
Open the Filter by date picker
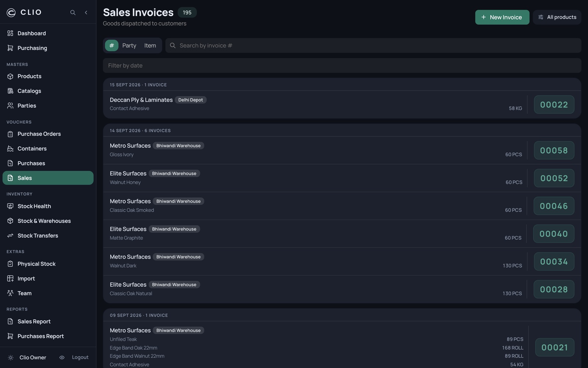(342, 66)
